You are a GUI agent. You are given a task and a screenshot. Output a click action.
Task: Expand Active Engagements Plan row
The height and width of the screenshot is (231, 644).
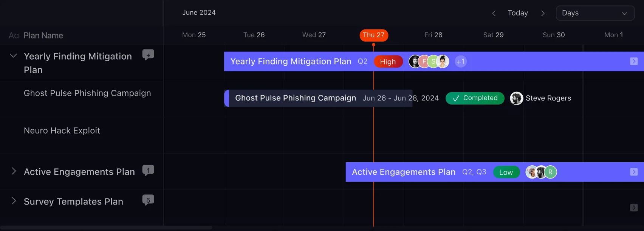click(x=14, y=171)
